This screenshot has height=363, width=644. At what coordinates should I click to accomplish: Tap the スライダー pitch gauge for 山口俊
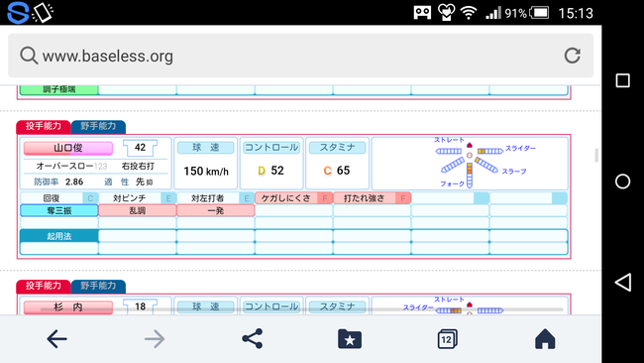click(490, 152)
